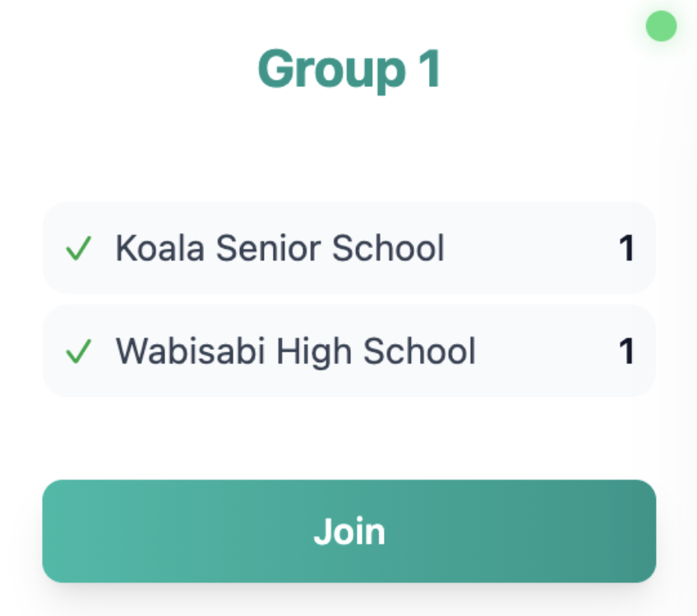Toggle the green tick on the Koala row
The image size is (697, 616).
pyautogui.click(x=78, y=248)
